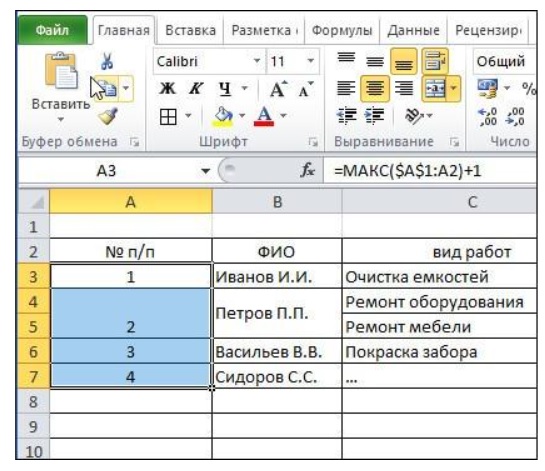
Task: Click in the formula bar with =МАКС formula
Action: 431,171
